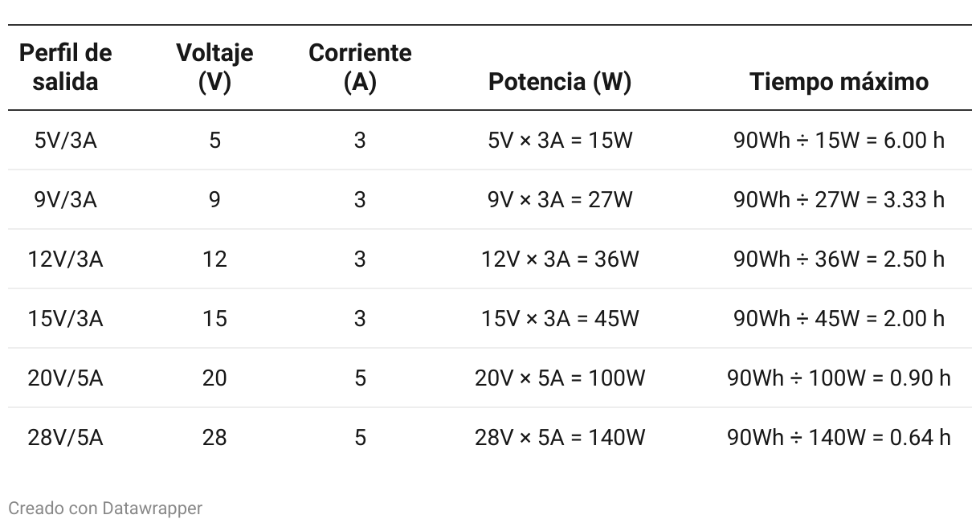This screenshot has height=527, width=980.
Task: Open the 'Creado con Datawrapper' link
Action: (x=105, y=508)
